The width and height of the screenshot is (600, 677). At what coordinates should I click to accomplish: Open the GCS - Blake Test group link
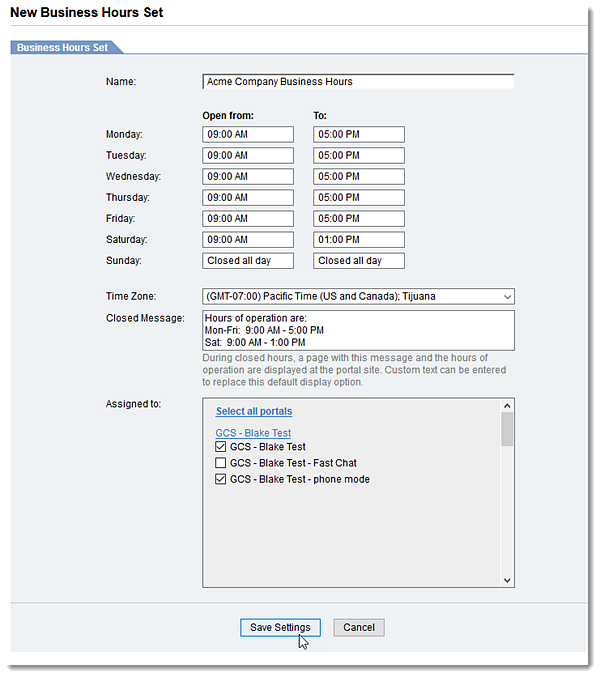pyautogui.click(x=253, y=433)
